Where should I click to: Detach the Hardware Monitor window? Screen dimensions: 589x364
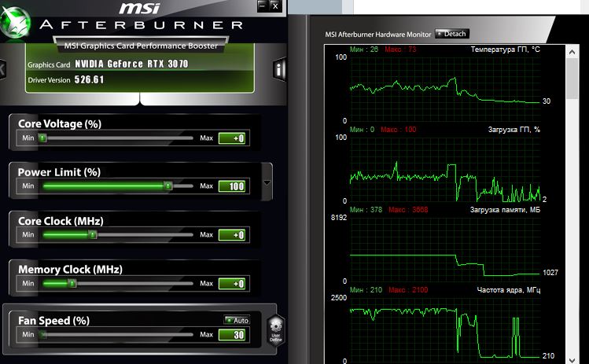[452, 34]
